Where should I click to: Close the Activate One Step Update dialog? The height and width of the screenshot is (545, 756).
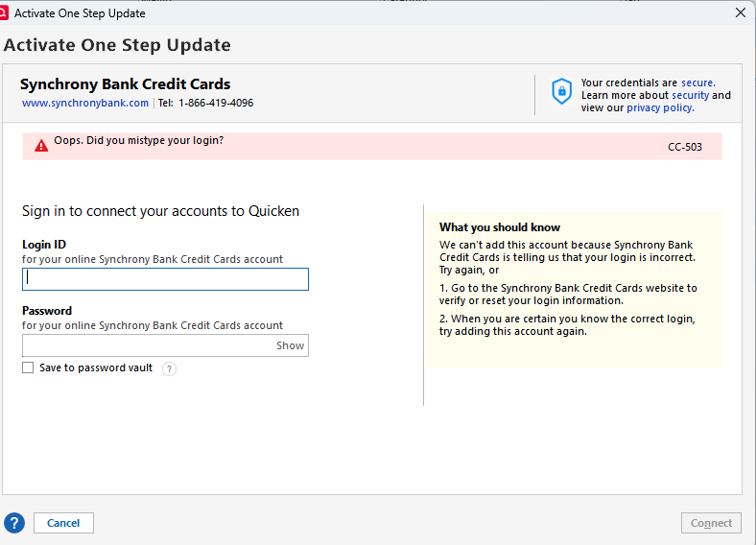[x=741, y=12]
